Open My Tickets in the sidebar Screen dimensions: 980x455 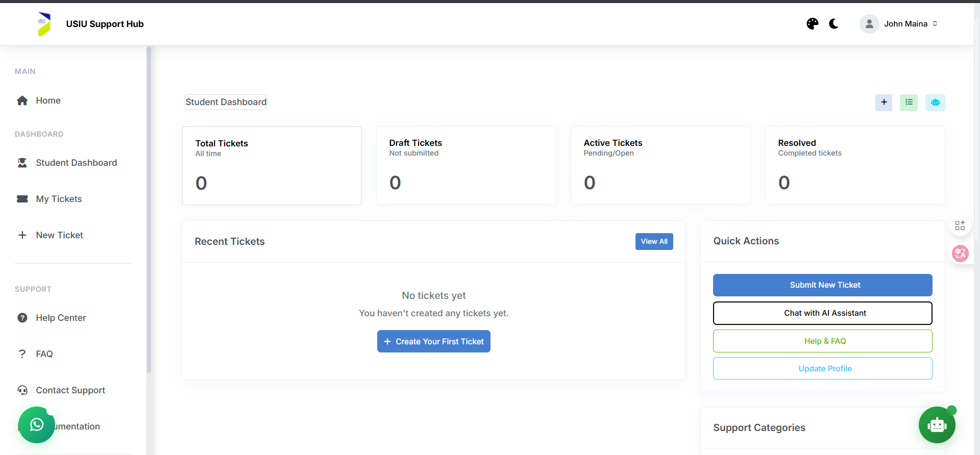click(59, 199)
